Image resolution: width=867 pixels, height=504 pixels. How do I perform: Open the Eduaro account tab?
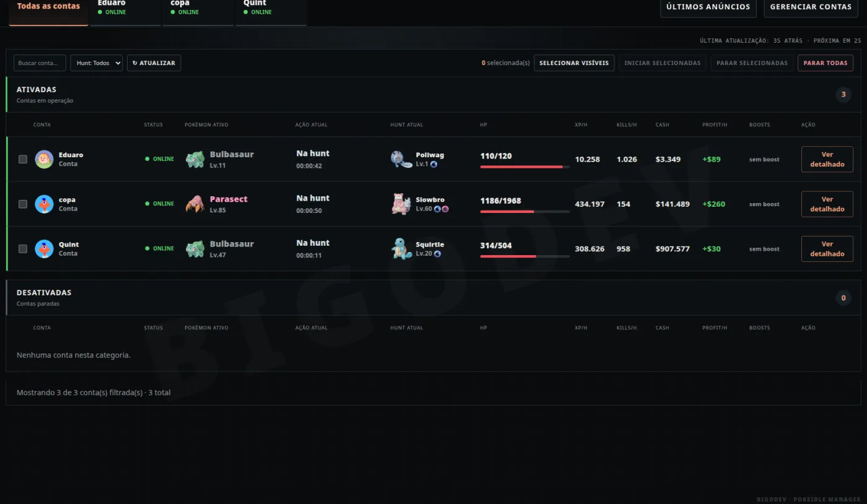(126, 9)
